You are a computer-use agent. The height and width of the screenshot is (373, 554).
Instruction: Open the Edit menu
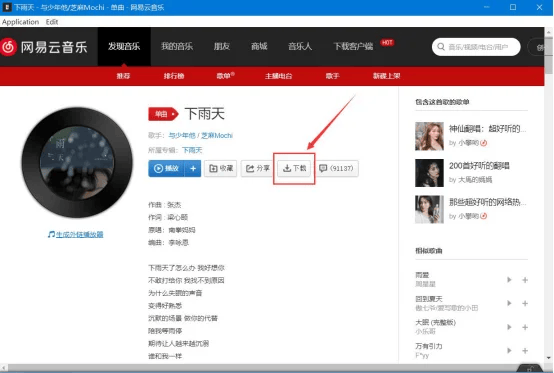(x=52, y=22)
